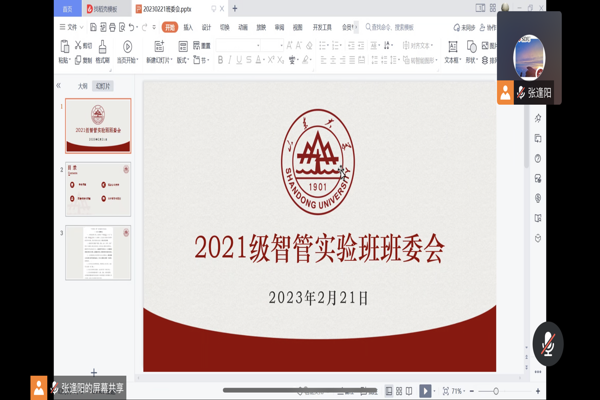
Task: Toggle Italic formatting
Action: (x=230, y=60)
